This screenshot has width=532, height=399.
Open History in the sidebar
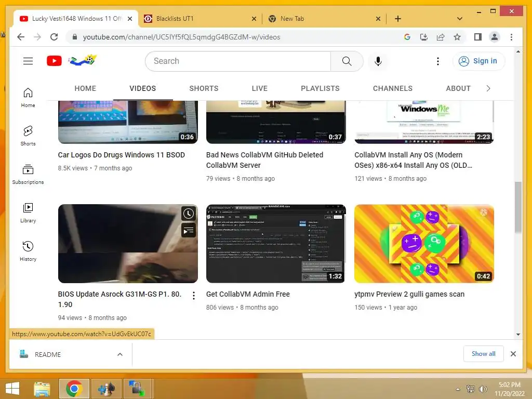(x=28, y=251)
